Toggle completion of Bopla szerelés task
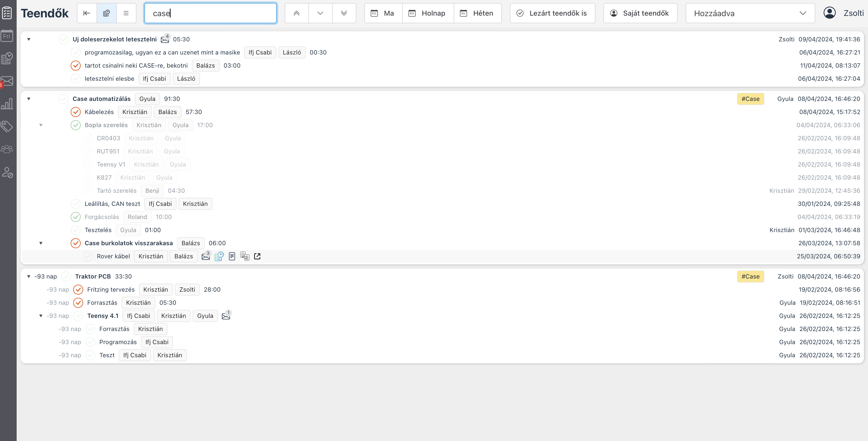Screen dimensions: 868x441 point(75,125)
